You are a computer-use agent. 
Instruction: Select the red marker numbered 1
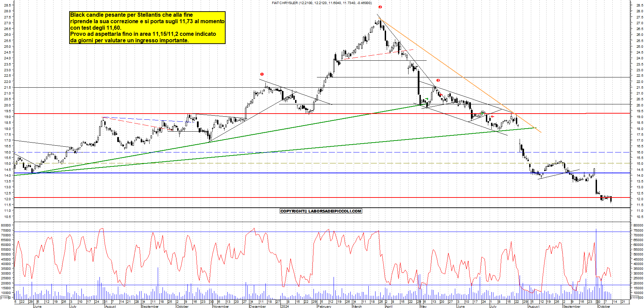coord(262,74)
